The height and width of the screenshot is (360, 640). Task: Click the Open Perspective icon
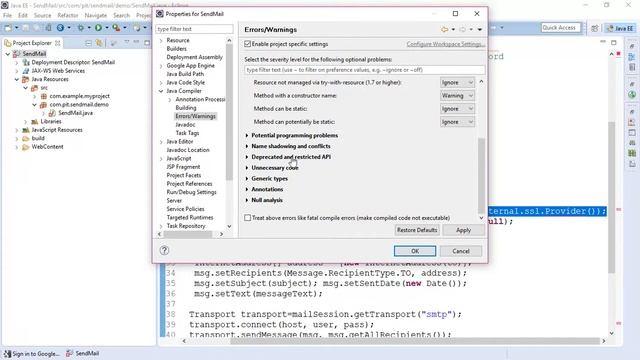595,28
